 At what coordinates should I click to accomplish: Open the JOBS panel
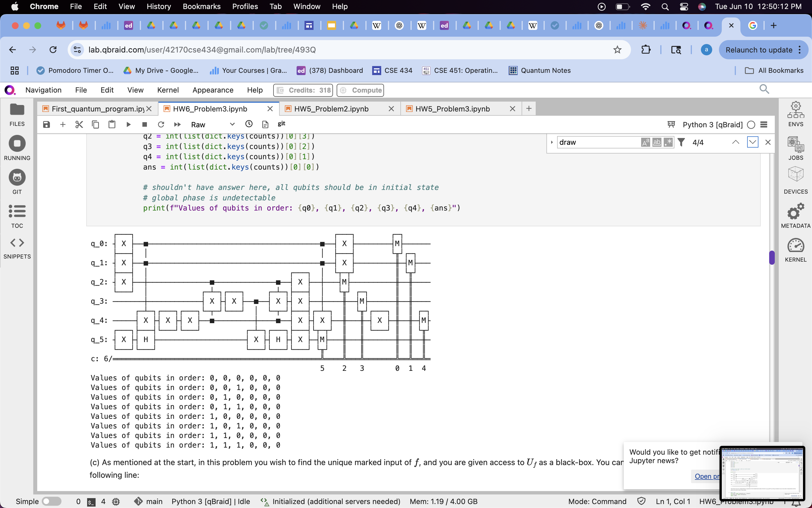[x=796, y=148]
